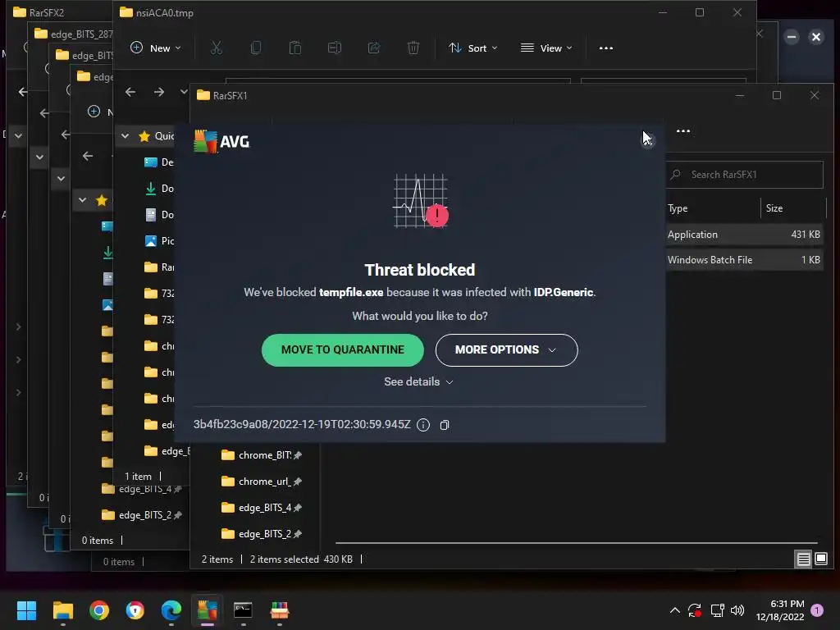Select Downloads in nsiACA0.tmp sidebar
Screen dimensions: 840x630
click(159, 189)
